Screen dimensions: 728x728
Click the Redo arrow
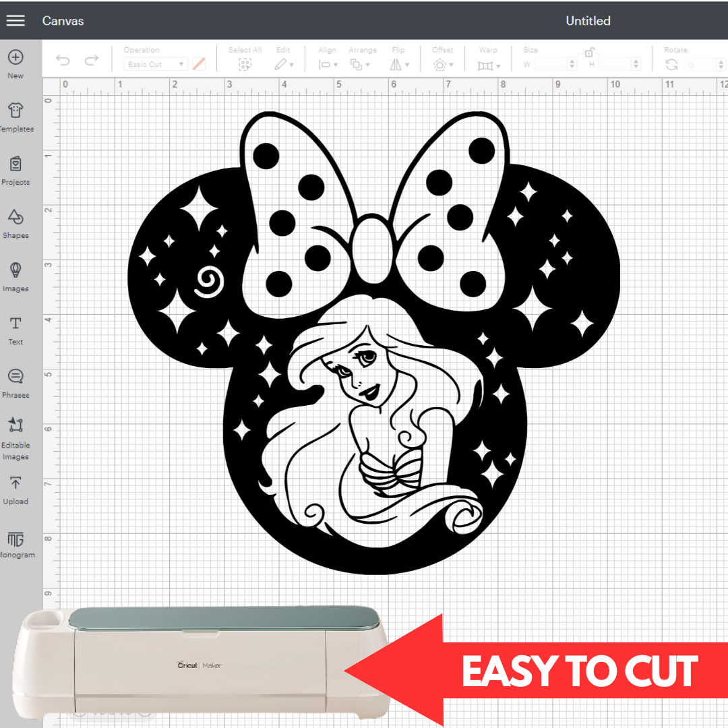click(92, 61)
